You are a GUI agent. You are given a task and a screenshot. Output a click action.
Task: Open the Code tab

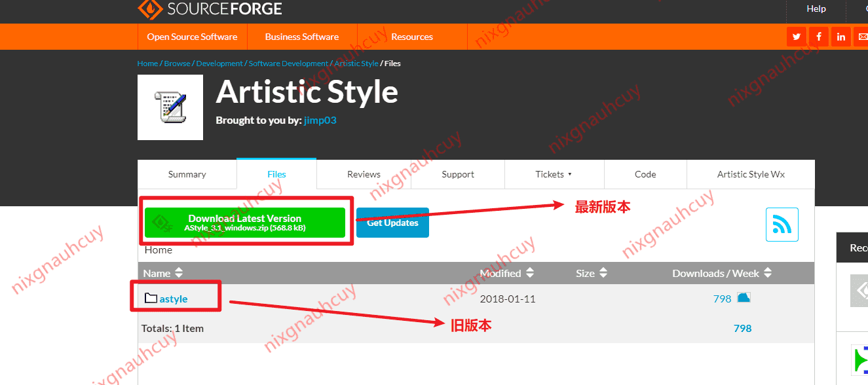(645, 174)
